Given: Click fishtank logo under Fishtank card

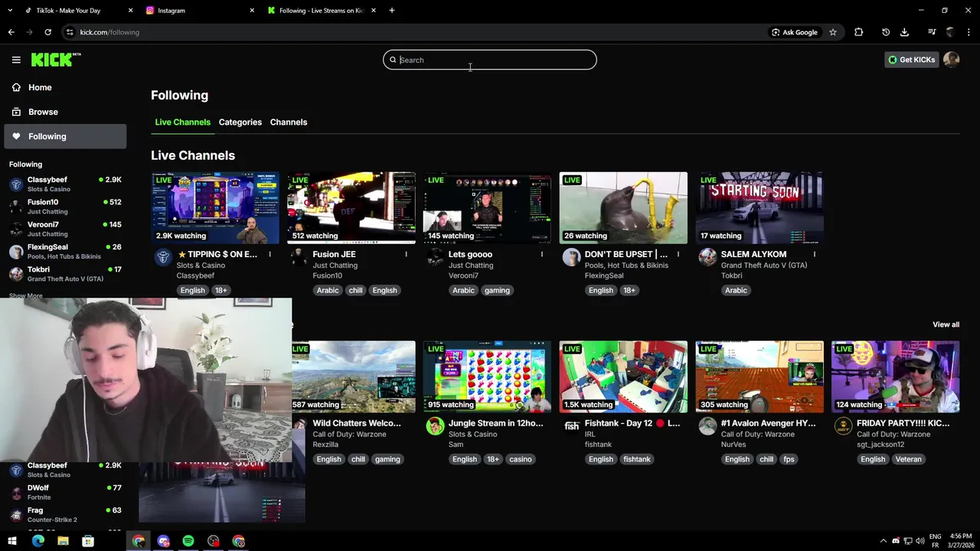Looking at the screenshot, I should click(x=571, y=426).
